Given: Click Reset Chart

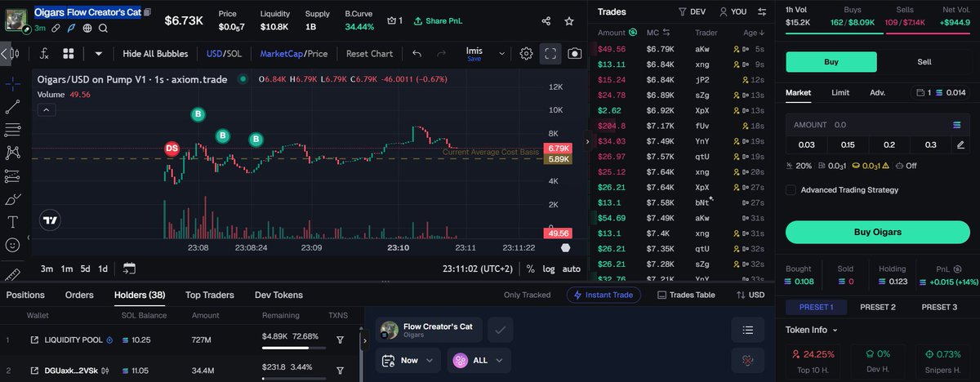Looking at the screenshot, I should (x=370, y=54).
